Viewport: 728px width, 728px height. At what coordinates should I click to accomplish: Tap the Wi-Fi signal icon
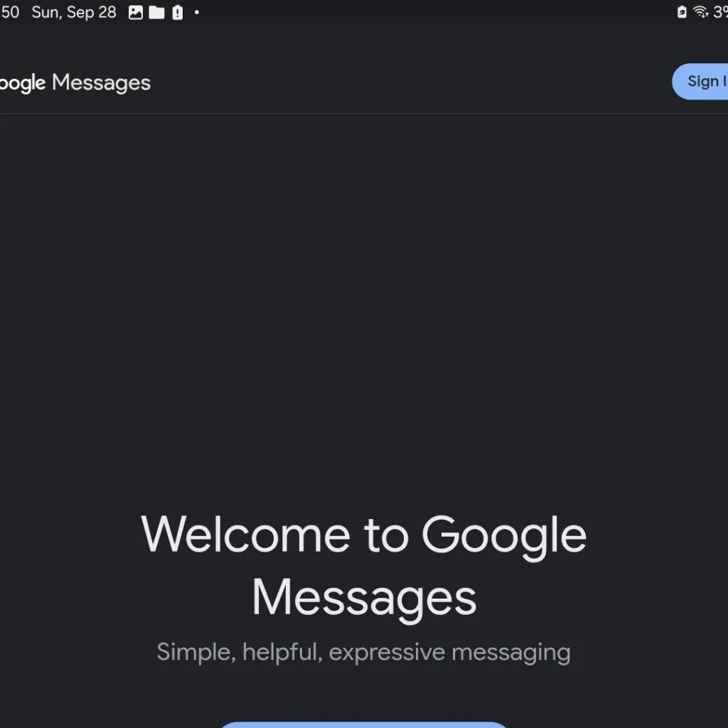pyautogui.click(x=701, y=13)
